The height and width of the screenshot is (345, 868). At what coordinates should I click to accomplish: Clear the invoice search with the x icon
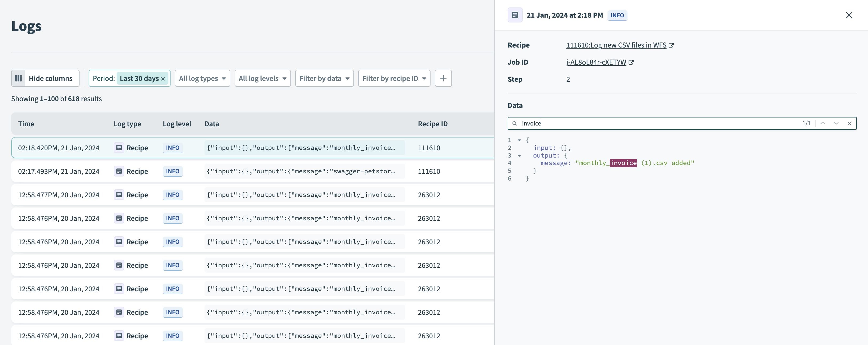coord(850,123)
